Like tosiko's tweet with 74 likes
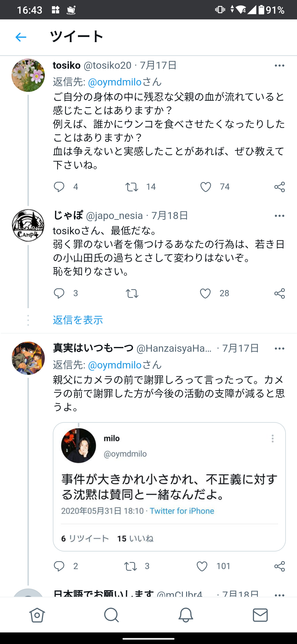The height and width of the screenshot is (644, 297). pyautogui.click(x=206, y=187)
